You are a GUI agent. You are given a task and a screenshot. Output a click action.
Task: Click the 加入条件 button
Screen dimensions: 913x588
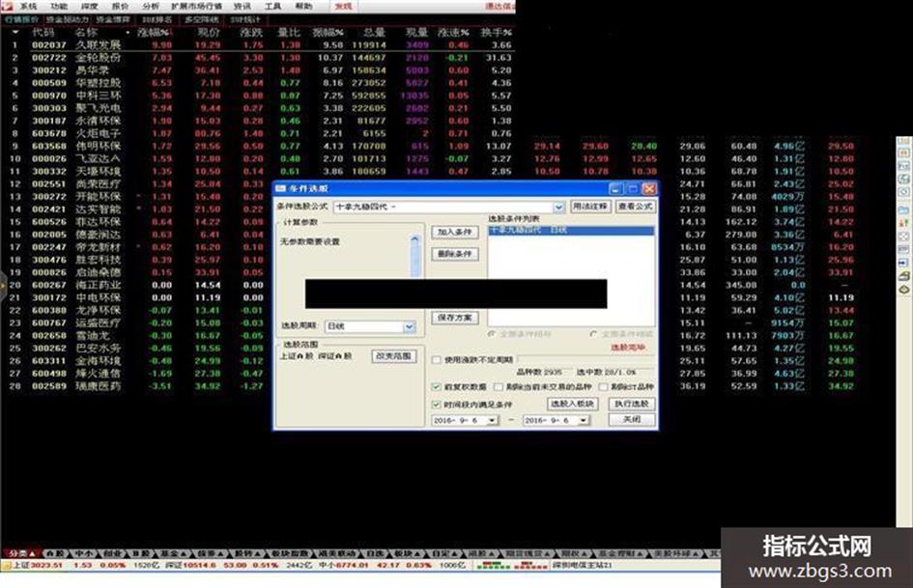pos(455,232)
